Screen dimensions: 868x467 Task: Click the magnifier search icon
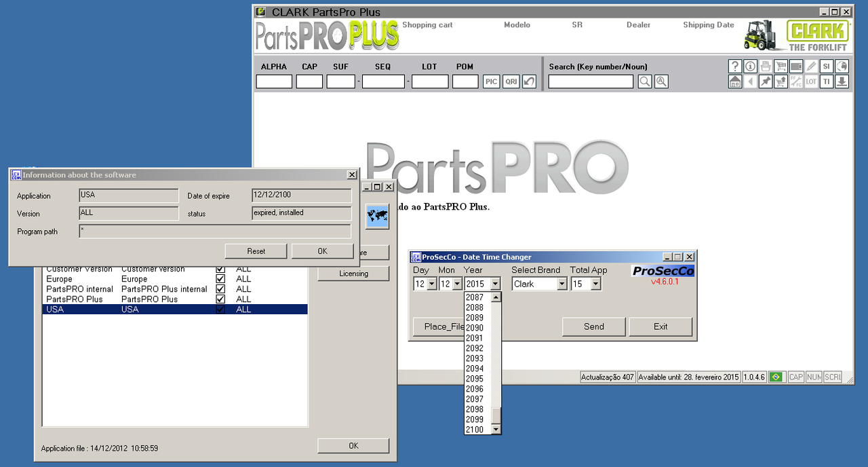[x=645, y=82]
